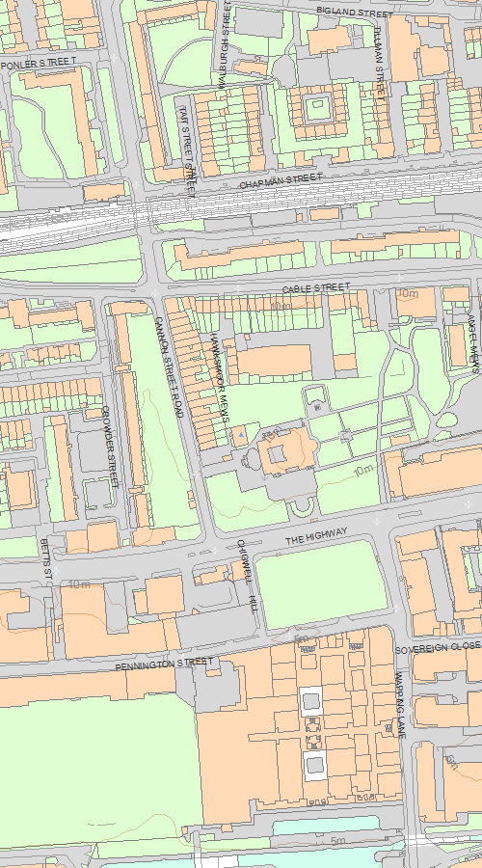Screen dimensions: 482x868
Task: Click the Sovereign Close label
Action: click(x=438, y=647)
